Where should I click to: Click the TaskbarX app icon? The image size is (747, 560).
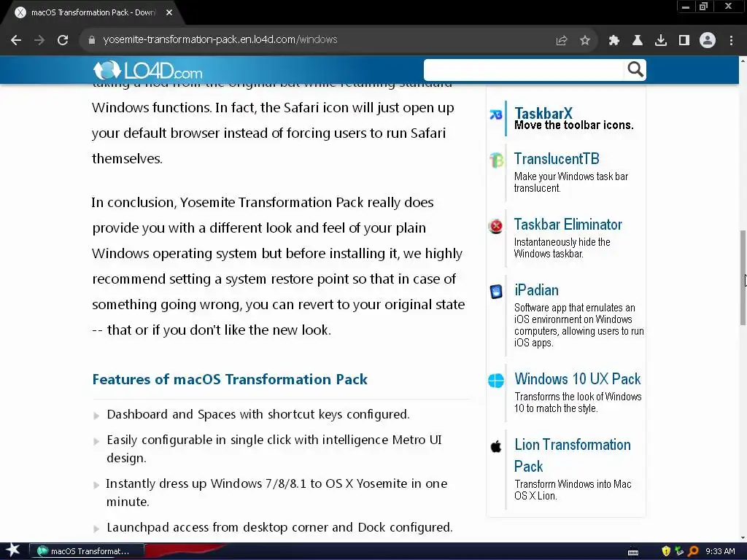(x=496, y=114)
